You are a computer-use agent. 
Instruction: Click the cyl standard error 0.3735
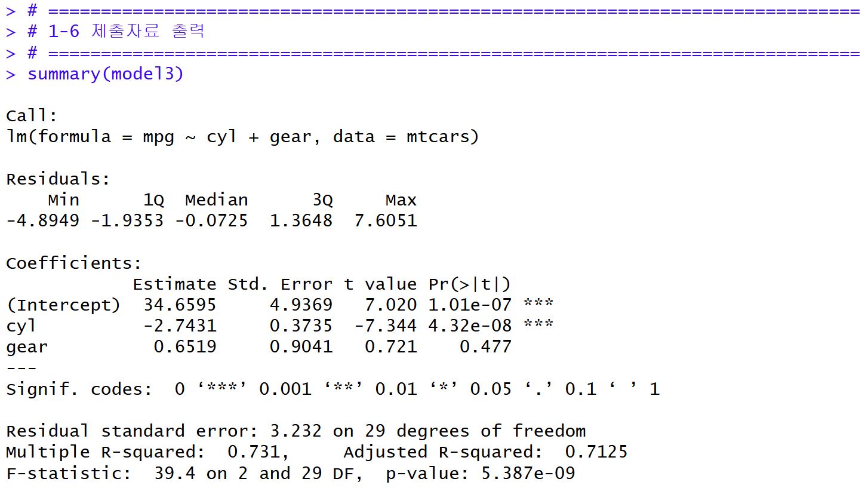301,326
